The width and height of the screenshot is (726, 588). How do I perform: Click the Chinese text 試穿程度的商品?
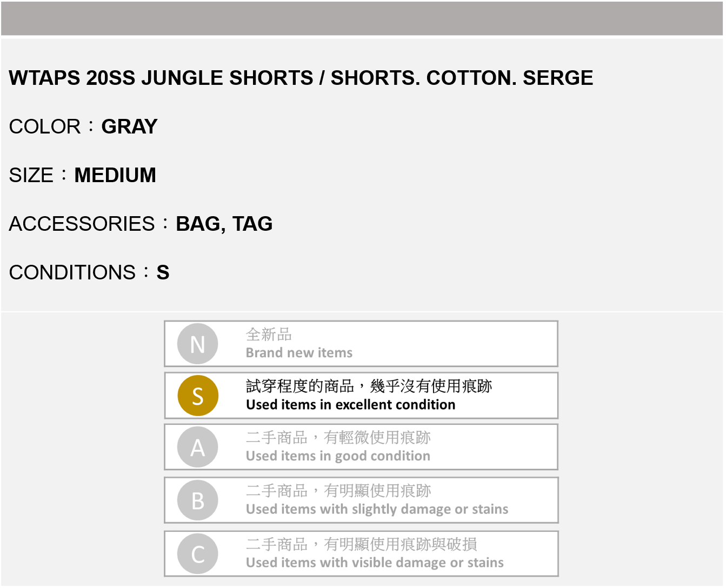pyautogui.click(x=299, y=386)
